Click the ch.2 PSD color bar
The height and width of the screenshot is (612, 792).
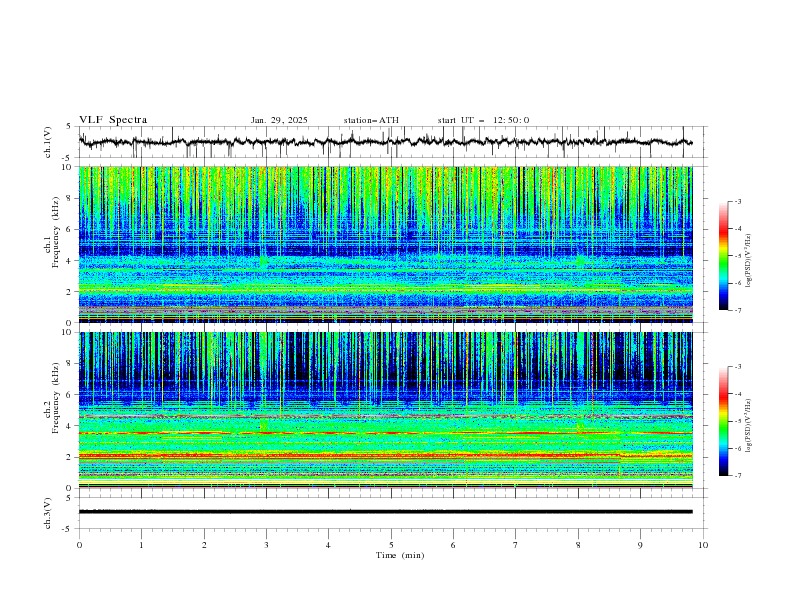(x=723, y=421)
